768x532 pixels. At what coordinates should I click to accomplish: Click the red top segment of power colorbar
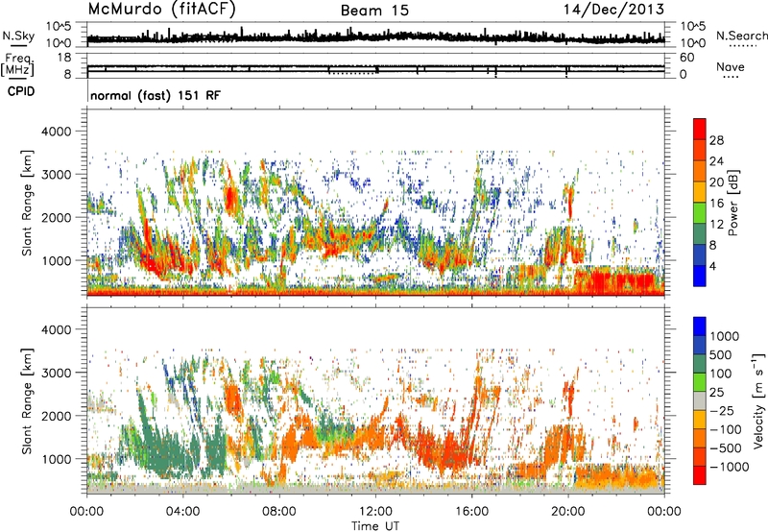[700, 129]
